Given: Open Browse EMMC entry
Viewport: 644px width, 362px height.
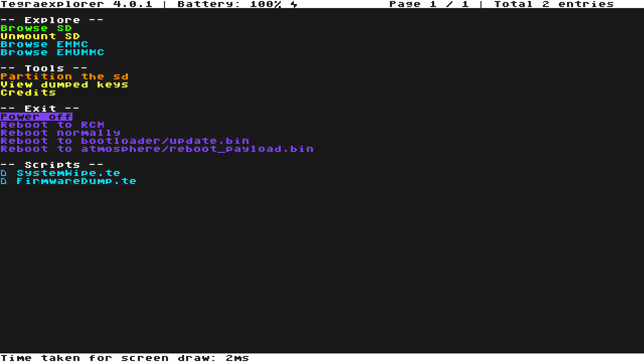Looking at the screenshot, I should point(44,44).
